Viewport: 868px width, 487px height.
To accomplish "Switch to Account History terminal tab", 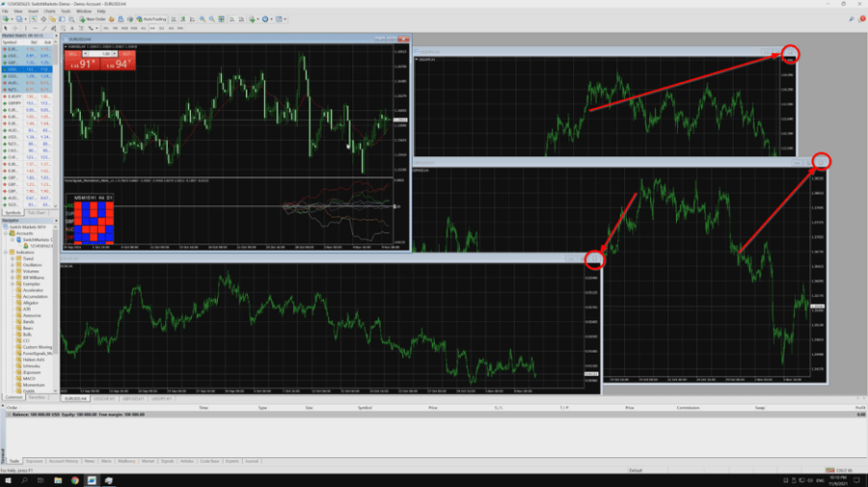I will [64, 461].
